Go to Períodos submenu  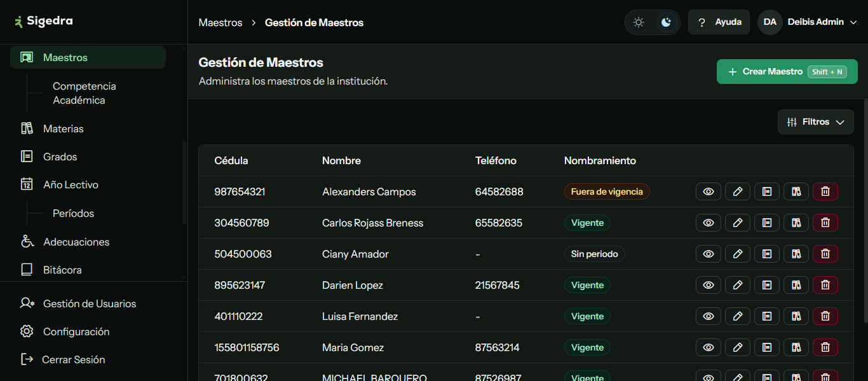(x=73, y=213)
